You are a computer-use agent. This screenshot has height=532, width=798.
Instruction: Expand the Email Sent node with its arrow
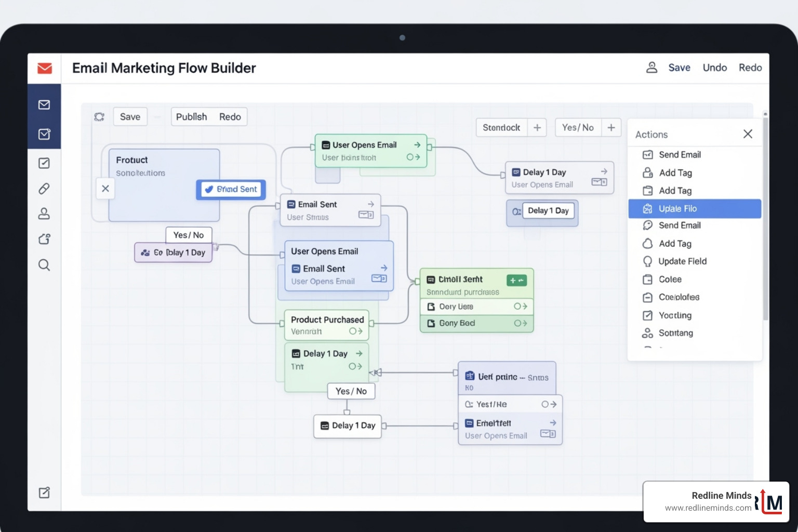pyautogui.click(x=370, y=204)
